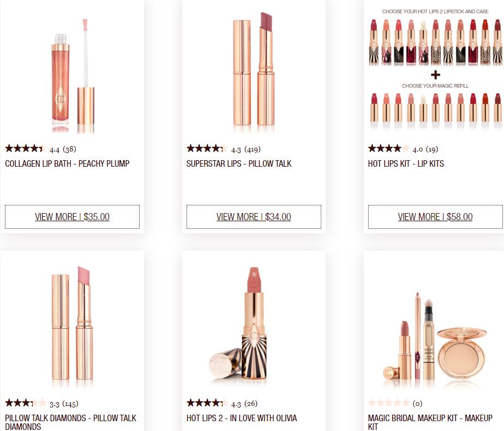Screen dimensions: 504x431
Task: Click View More $34.00 button
Action: tap(254, 217)
